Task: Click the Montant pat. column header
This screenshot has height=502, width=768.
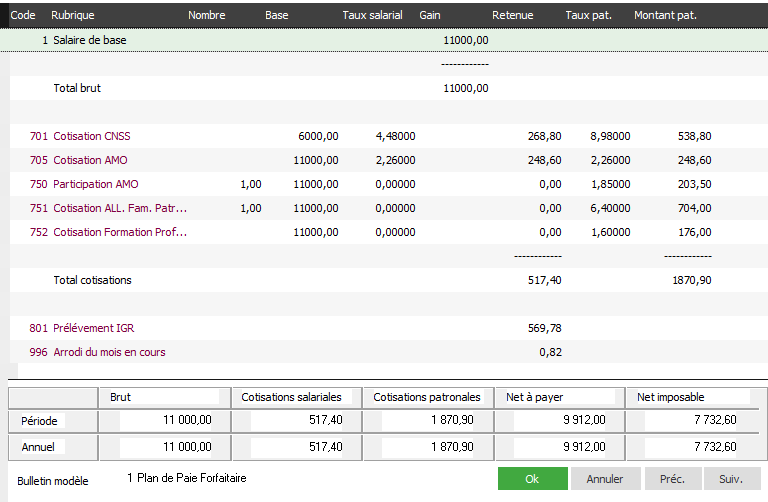Action: pos(665,15)
